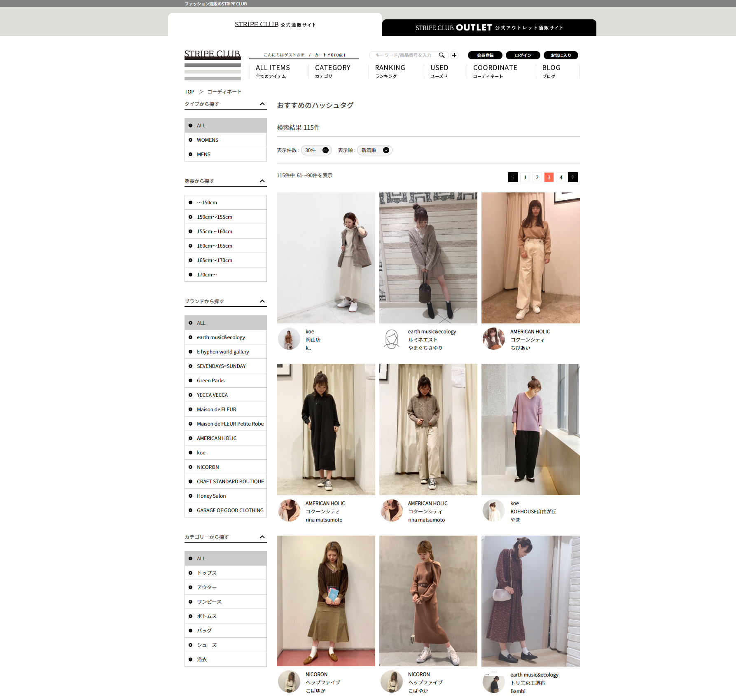Open USED menu

439,71
